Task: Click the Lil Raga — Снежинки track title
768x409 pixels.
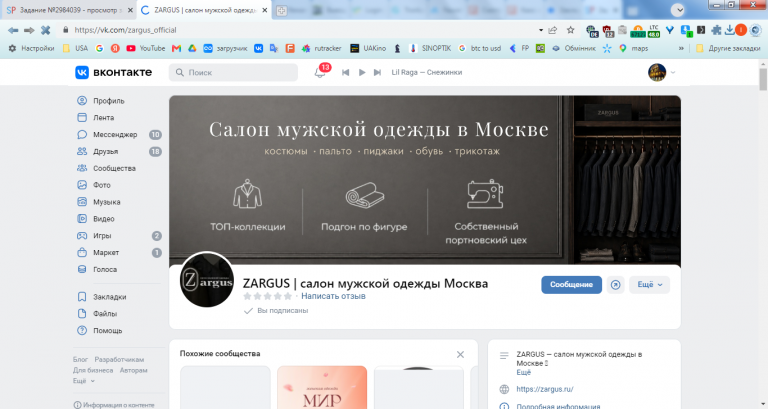Action: click(x=427, y=72)
